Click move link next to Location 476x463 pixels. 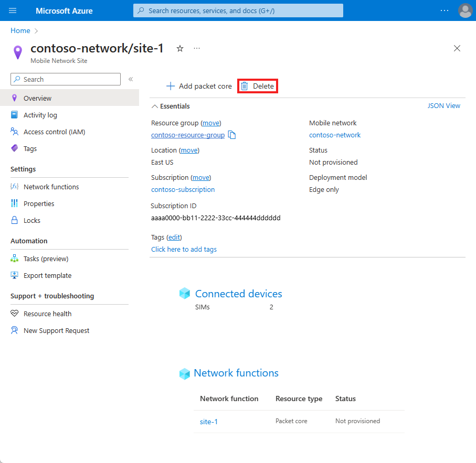pos(189,150)
